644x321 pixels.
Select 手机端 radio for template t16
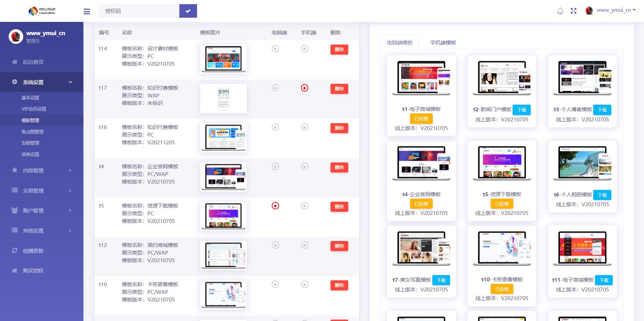point(304,127)
